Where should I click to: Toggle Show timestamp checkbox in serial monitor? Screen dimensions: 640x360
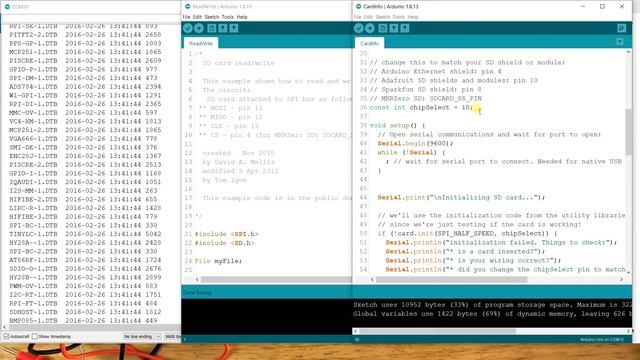(x=35, y=336)
